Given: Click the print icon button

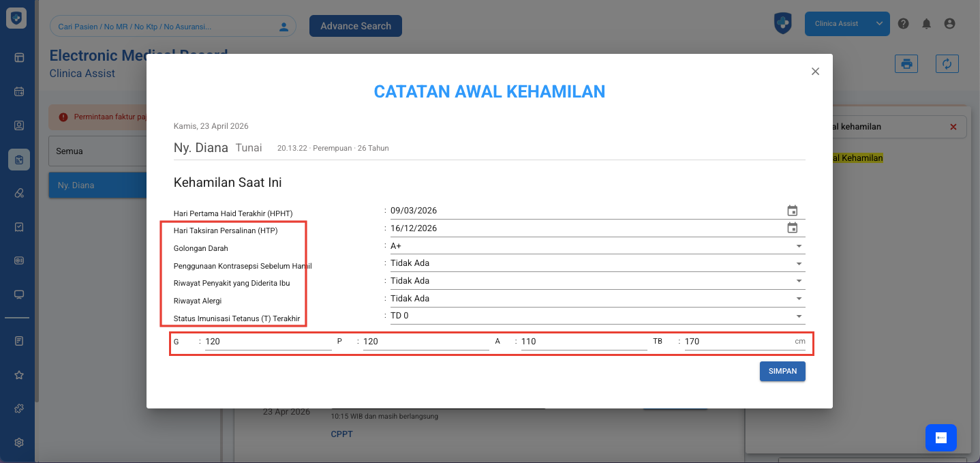Looking at the screenshot, I should pos(906,64).
